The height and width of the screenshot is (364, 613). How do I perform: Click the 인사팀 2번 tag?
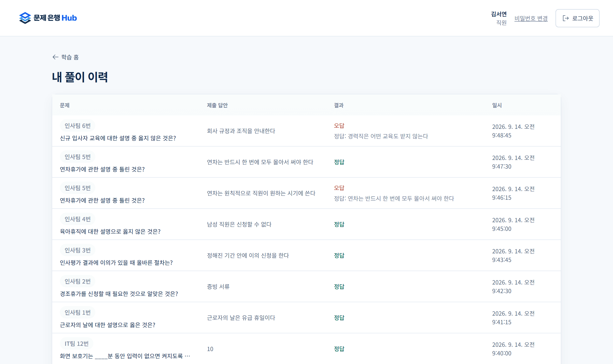pyautogui.click(x=78, y=281)
